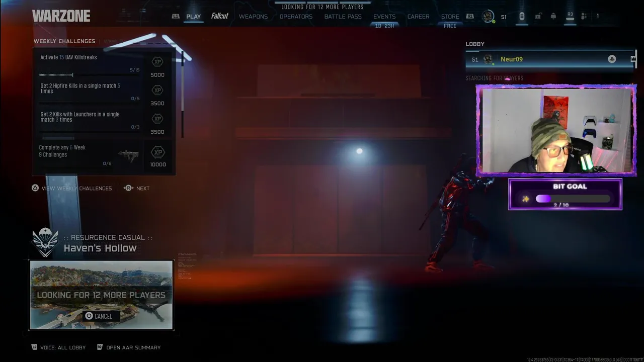
Task: Click the ':: RESURGENCE CASUAL ::' label
Action: coord(108,237)
